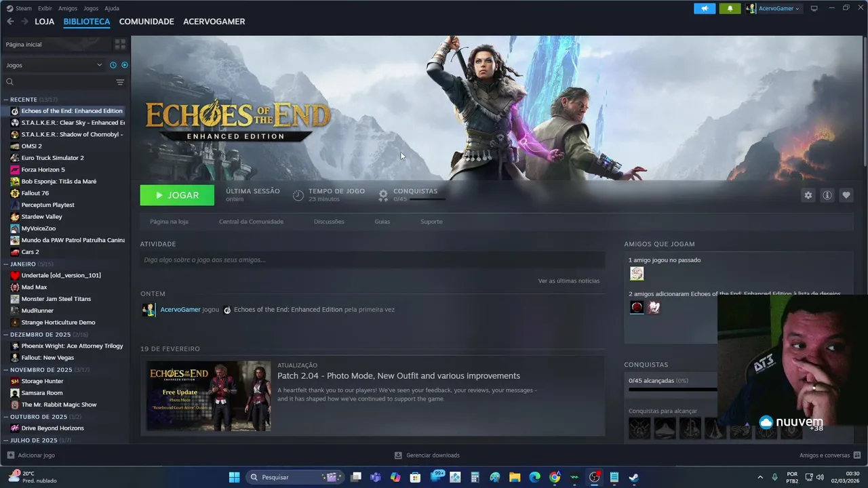Collapse the JANEIRO section
This screenshot has height=488, width=868.
coord(6,264)
